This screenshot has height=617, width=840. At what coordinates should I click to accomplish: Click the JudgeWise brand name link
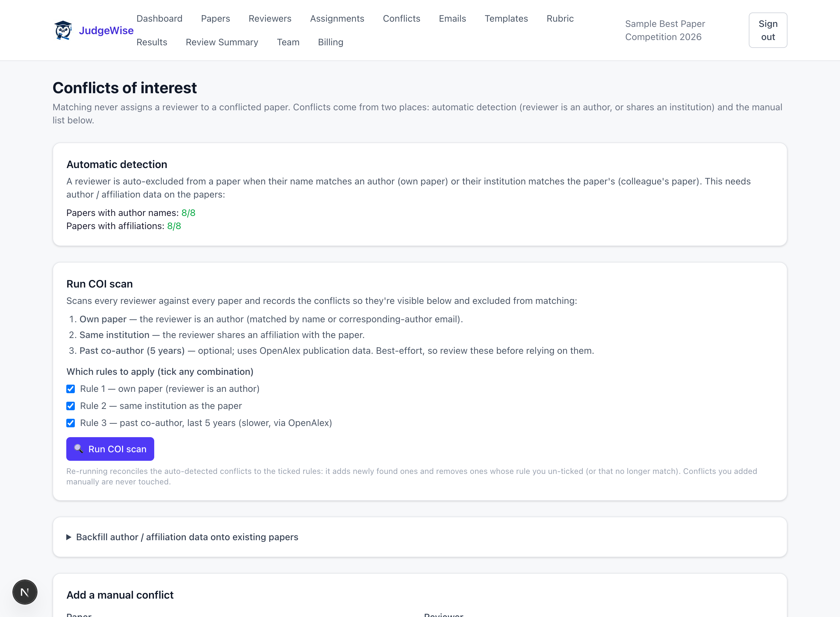(x=106, y=30)
